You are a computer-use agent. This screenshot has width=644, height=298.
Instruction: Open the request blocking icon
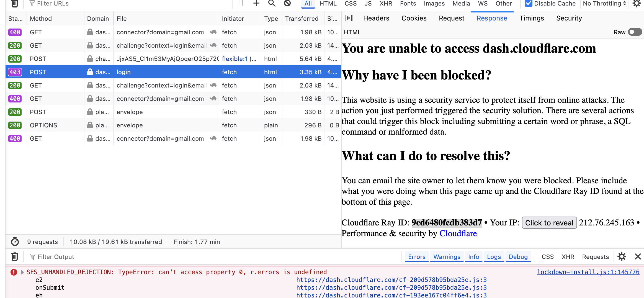[x=287, y=3]
